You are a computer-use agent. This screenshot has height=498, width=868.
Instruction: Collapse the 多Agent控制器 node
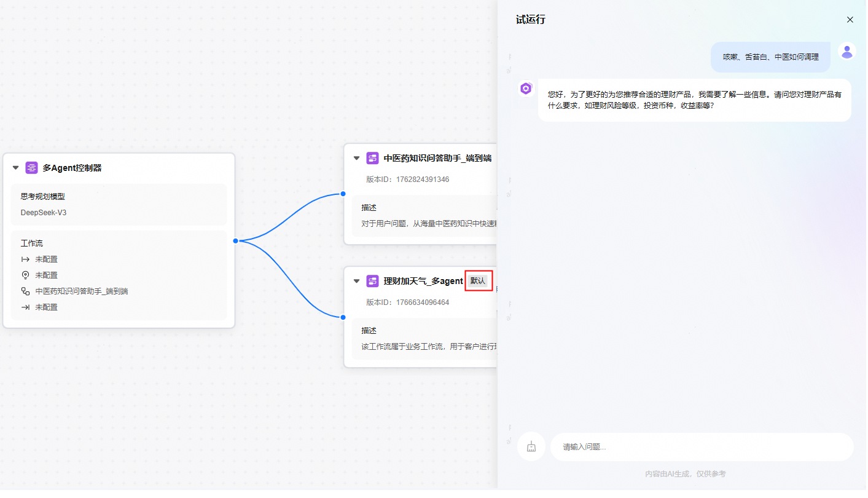[x=16, y=168]
